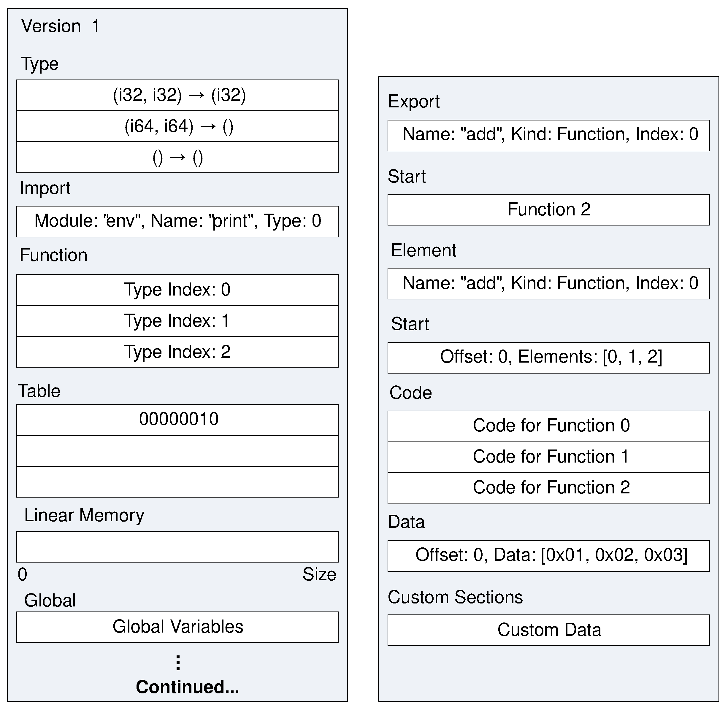Click the Custom Data box
Viewport: 728px width, 710px height.
(x=548, y=630)
